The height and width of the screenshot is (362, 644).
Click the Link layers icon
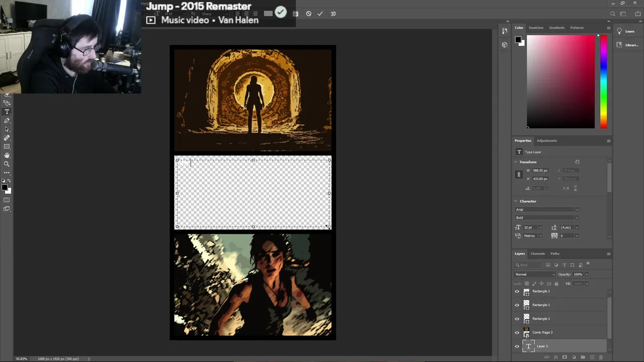point(547,357)
